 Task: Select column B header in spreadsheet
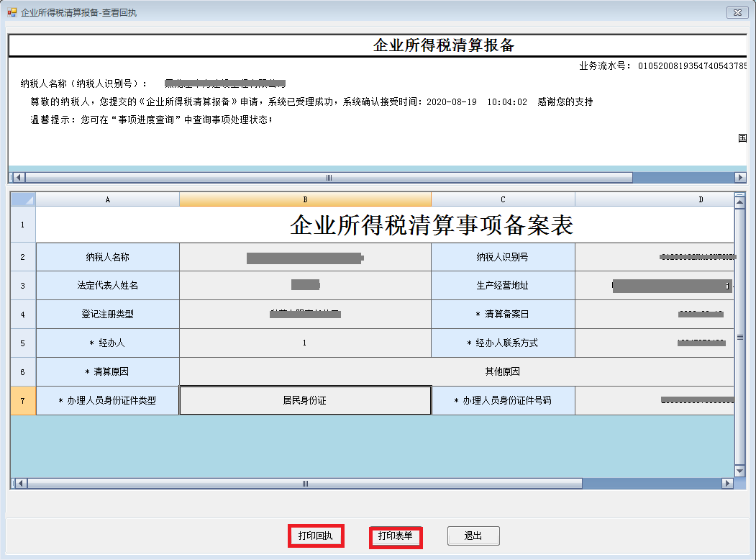pyautogui.click(x=305, y=199)
